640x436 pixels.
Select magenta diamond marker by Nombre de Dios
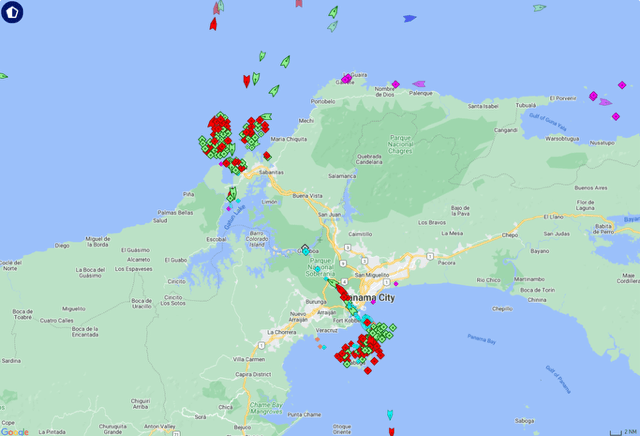[x=396, y=84]
